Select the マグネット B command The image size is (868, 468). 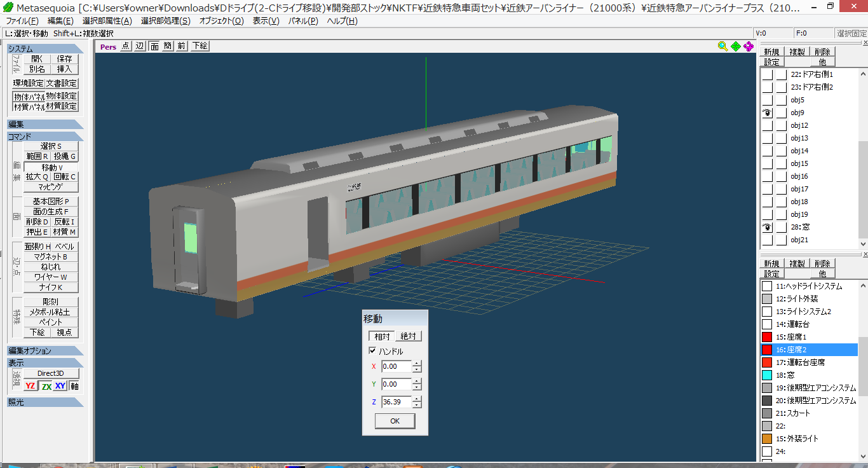51,257
